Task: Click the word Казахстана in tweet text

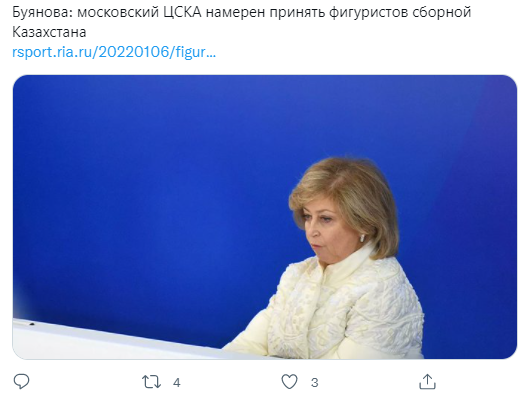Action: pyautogui.click(x=49, y=32)
